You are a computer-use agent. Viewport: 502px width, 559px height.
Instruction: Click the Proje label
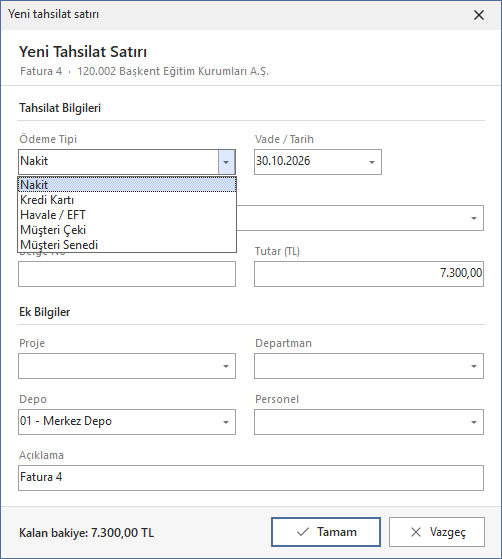tap(32, 343)
